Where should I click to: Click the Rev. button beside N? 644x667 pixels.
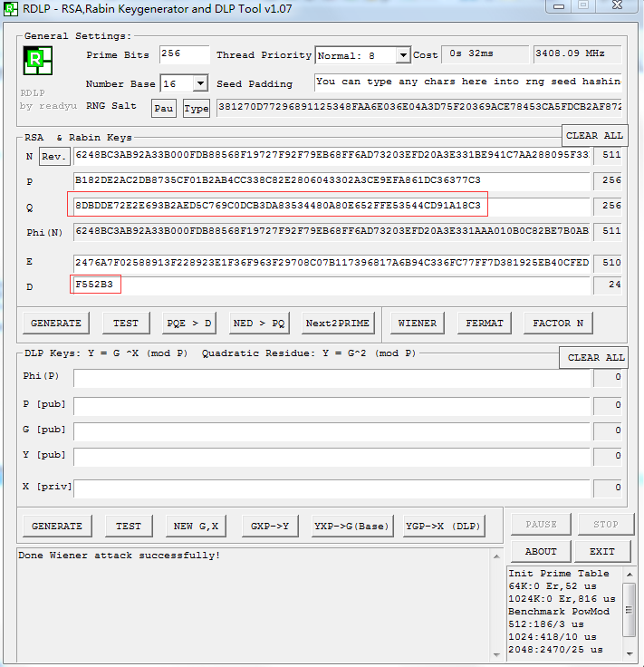click(54, 157)
